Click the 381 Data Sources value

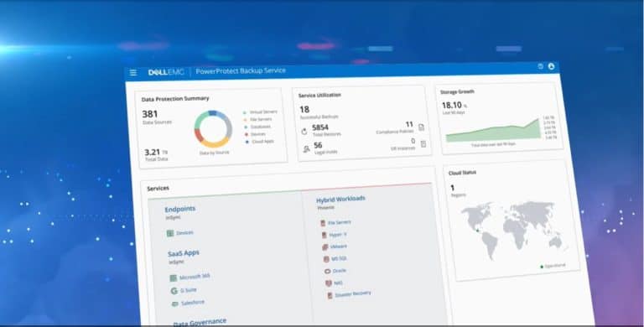150,114
